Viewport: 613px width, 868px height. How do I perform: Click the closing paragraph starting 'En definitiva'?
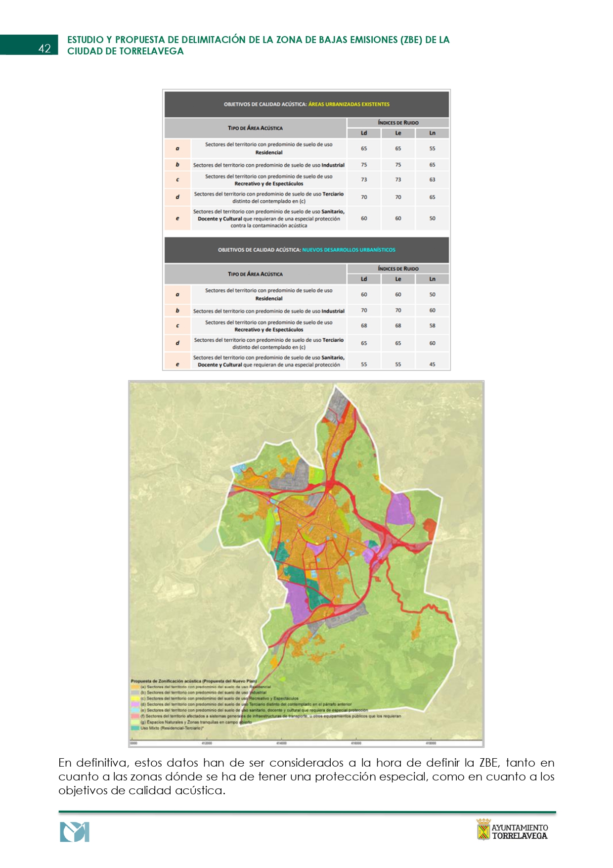pyautogui.click(x=306, y=777)
